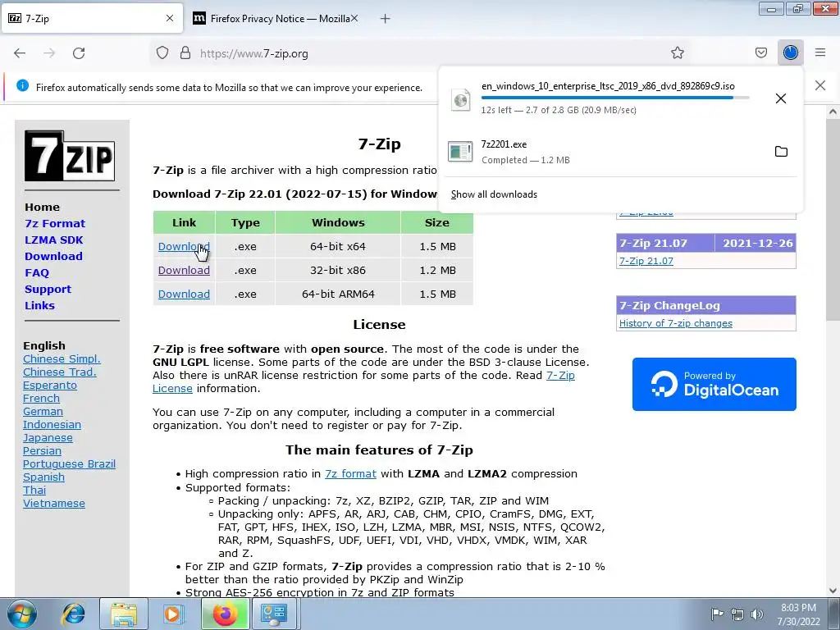The height and width of the screenshot is (630, 840).
Task: Click the volume speaker tray icon
Action: pyautogui.click(x=757, y=614)
